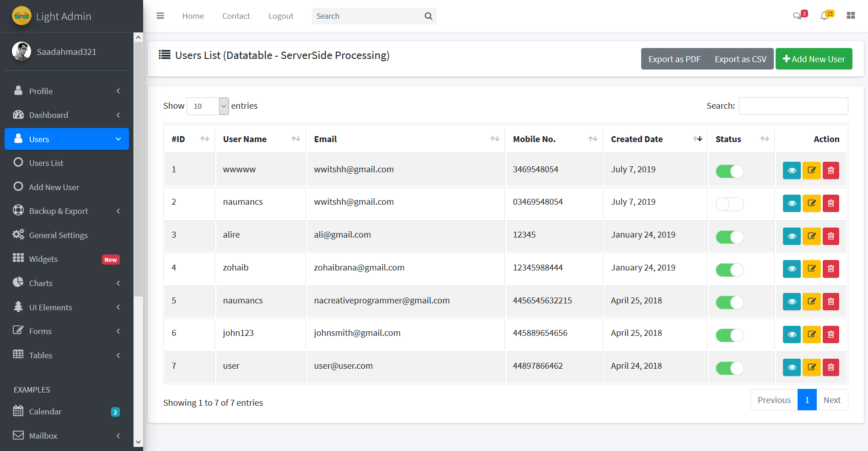Open the messages icon in the top bar
The width and height of the screenshot is (868, 451).
pos(798,16)
